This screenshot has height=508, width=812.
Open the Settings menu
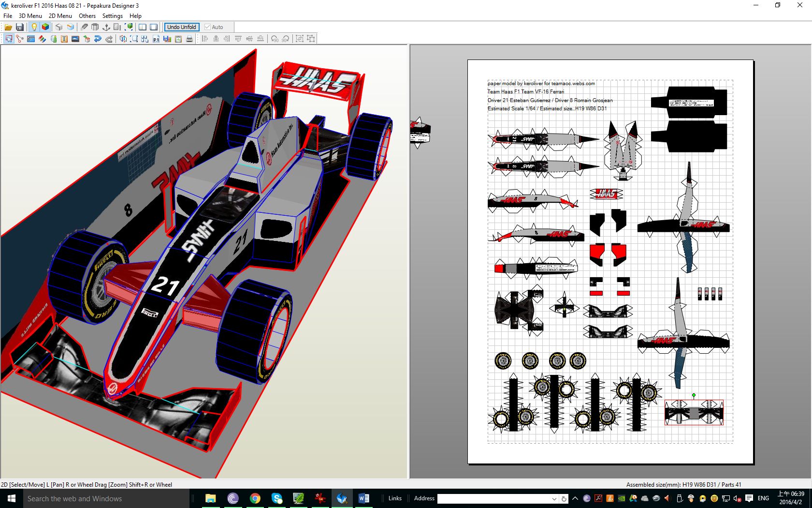[112, 15]
